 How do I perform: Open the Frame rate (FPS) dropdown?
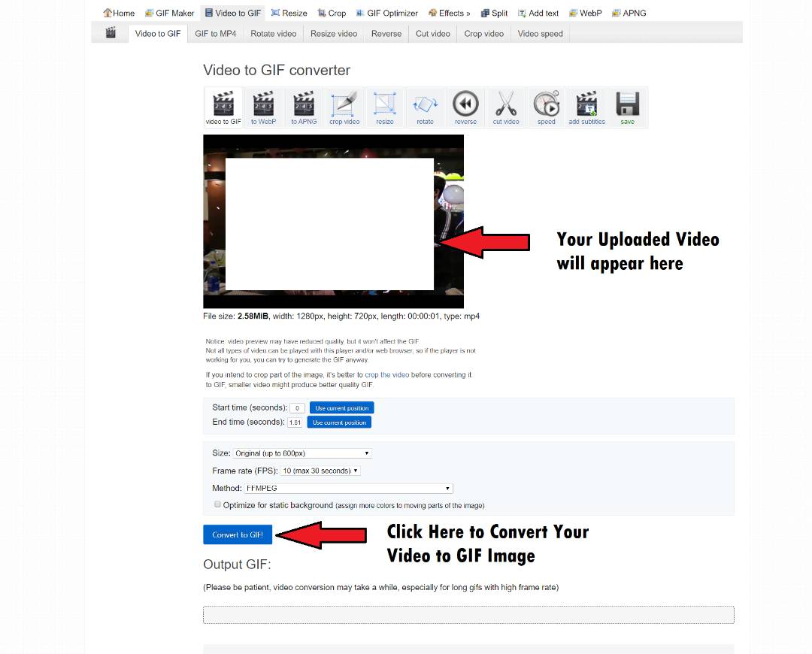[320, 471]
